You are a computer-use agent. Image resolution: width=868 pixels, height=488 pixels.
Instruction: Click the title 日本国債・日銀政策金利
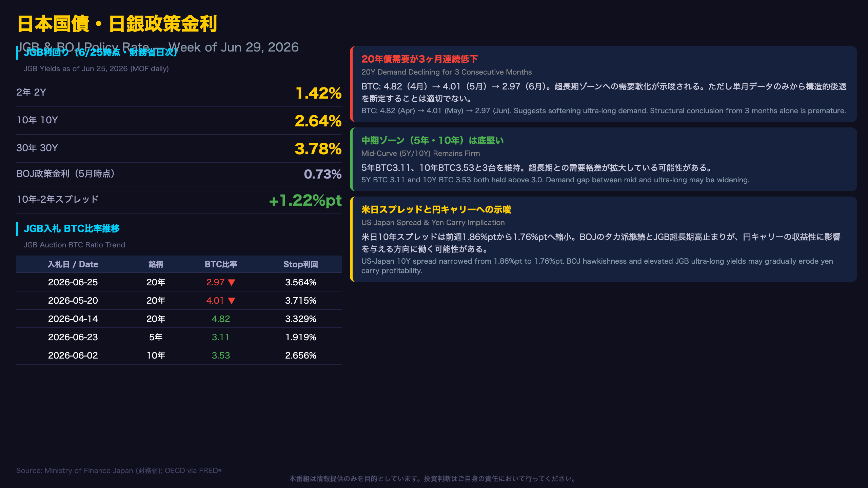[x=117, y=24]
